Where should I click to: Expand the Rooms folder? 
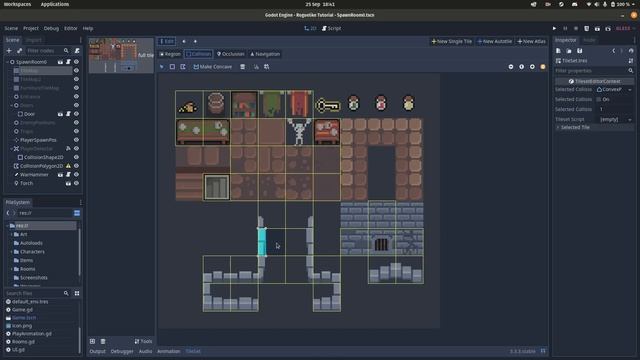(11, 269)
